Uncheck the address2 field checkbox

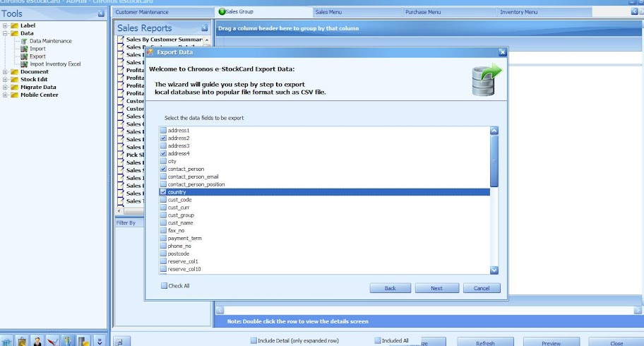(x=163, y=138)
